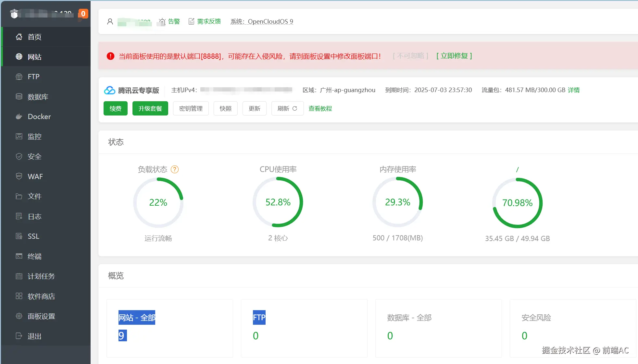Go to 计划任务 in sidebar
Screen dimensions: 638x364
pos(41,276)
